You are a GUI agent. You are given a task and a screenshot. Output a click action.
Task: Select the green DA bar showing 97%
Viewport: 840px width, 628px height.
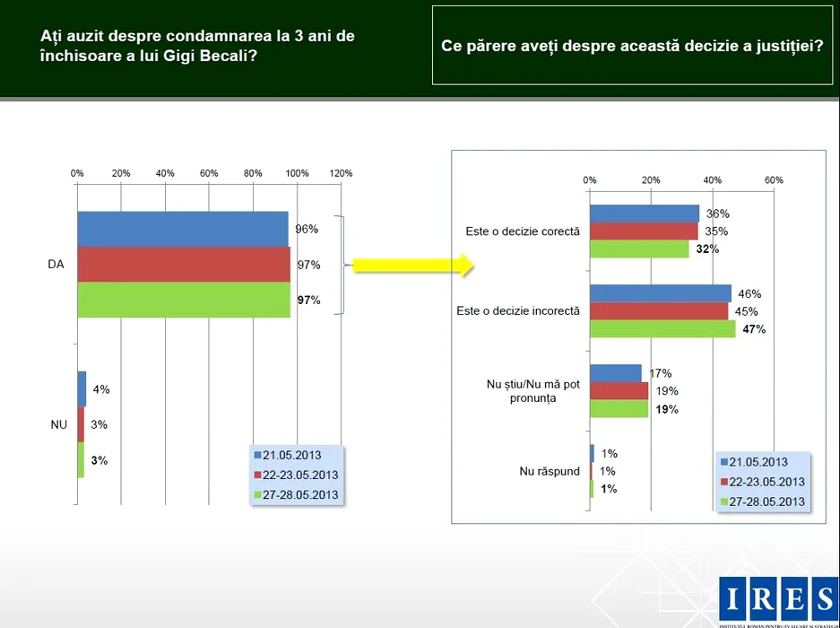point(184,300)
